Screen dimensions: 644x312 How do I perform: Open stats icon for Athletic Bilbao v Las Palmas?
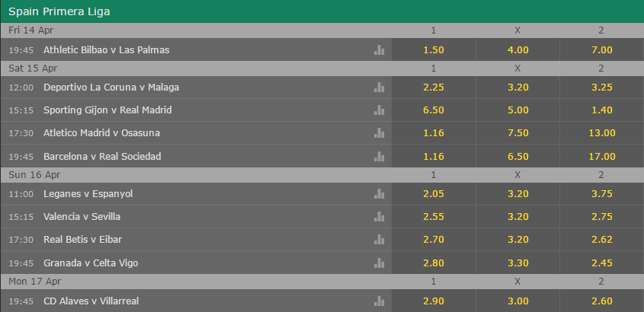pos(379,50)
